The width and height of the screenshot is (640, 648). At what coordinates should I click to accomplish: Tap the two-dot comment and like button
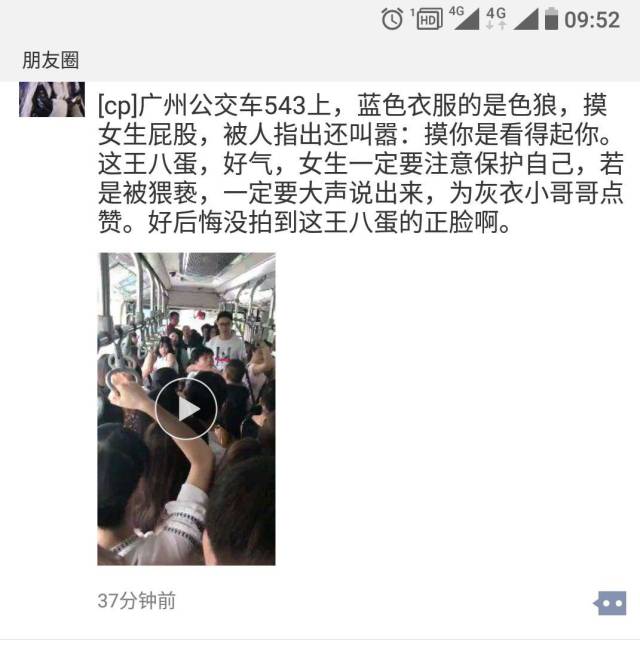coord(610,603)
